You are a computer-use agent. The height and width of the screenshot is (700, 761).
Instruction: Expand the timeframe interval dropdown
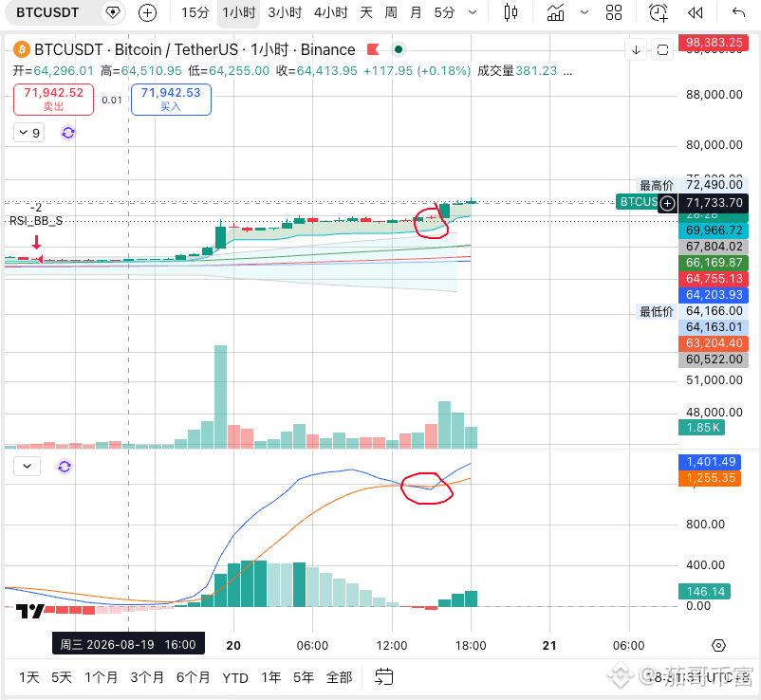[473, 12]
